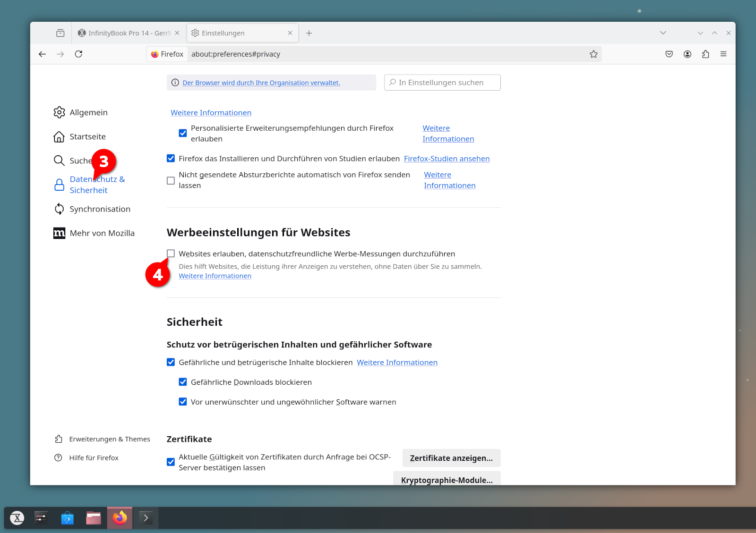This screenshot has width=756, height=533.
Task: Open the TUXEDO start menu in taskbar
Action: pyautogui.click(x=17, y=518)
